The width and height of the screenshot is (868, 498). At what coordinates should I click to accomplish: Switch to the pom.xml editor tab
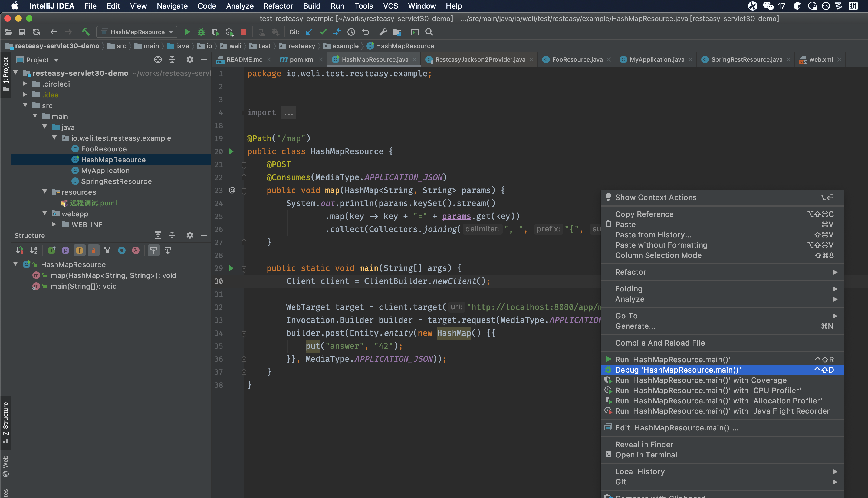click(301, 59)
